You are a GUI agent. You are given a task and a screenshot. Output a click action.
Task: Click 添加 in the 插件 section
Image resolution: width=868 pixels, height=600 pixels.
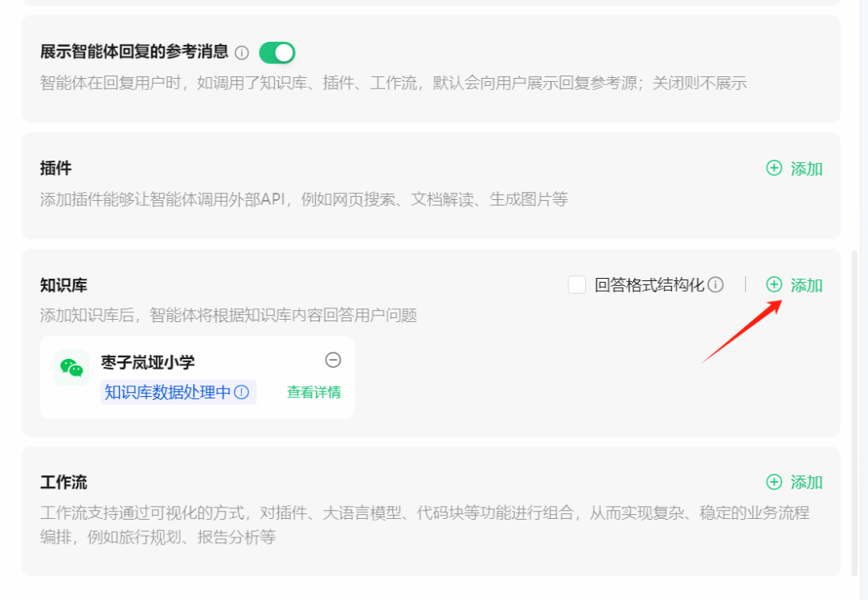point(808,169)
